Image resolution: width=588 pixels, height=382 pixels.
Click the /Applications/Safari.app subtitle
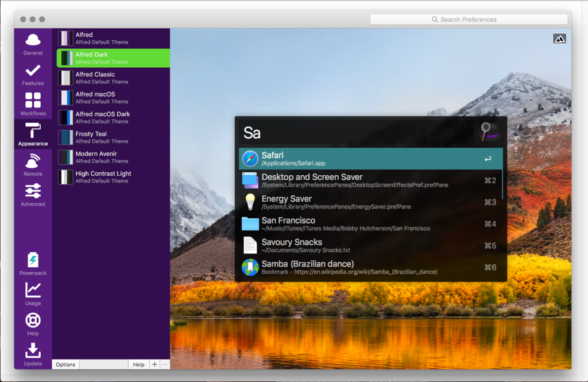tap(293, 163)
